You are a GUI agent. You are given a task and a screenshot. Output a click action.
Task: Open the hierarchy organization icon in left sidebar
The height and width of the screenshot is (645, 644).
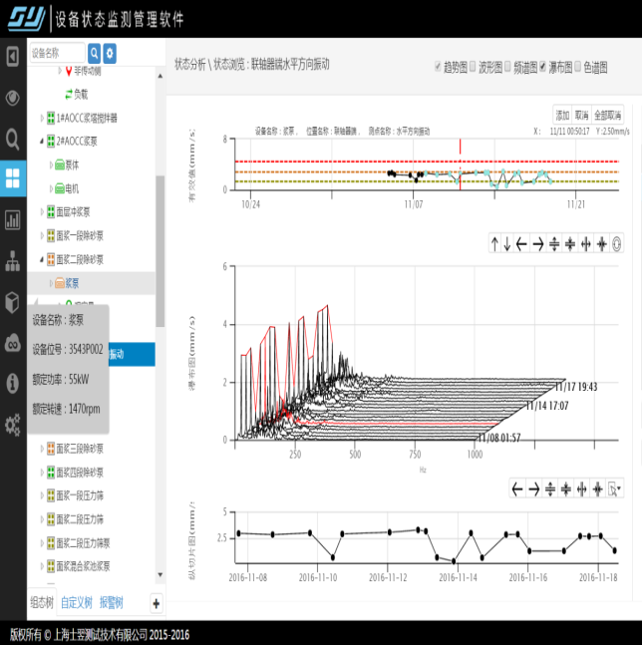(13, 261)
